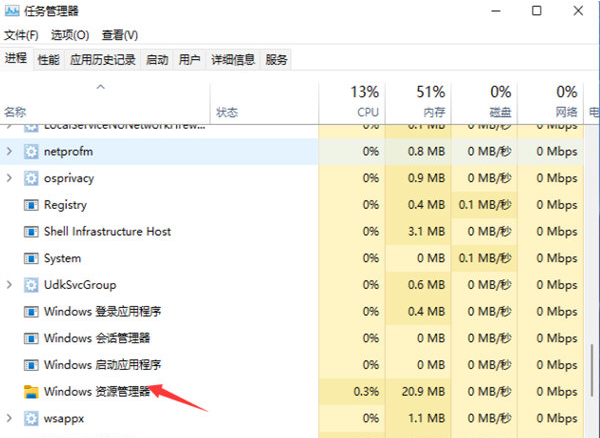Select the netprofm process name

click(x=68, y=151)
